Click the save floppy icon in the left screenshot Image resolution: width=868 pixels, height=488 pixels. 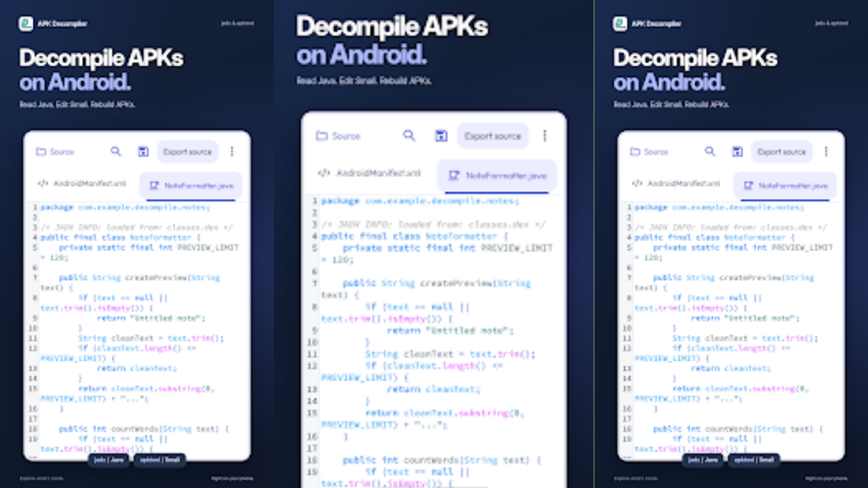point(143,152)
